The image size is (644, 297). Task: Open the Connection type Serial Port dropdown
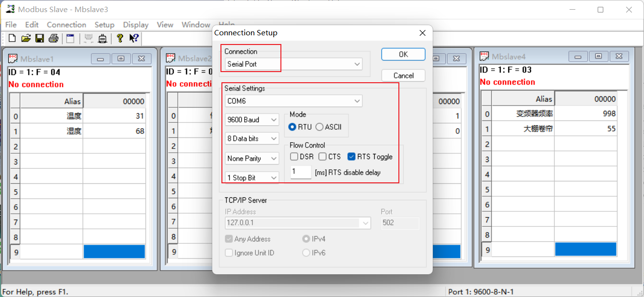click(x=293, y=64)
